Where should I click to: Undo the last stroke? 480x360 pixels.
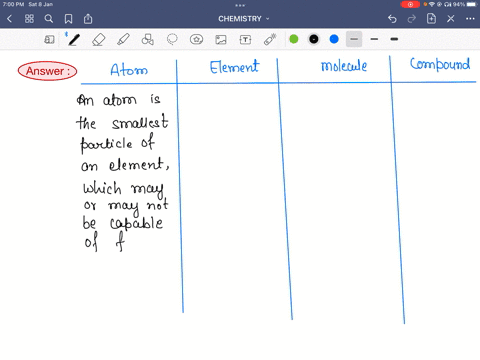[x=392, y=19]
